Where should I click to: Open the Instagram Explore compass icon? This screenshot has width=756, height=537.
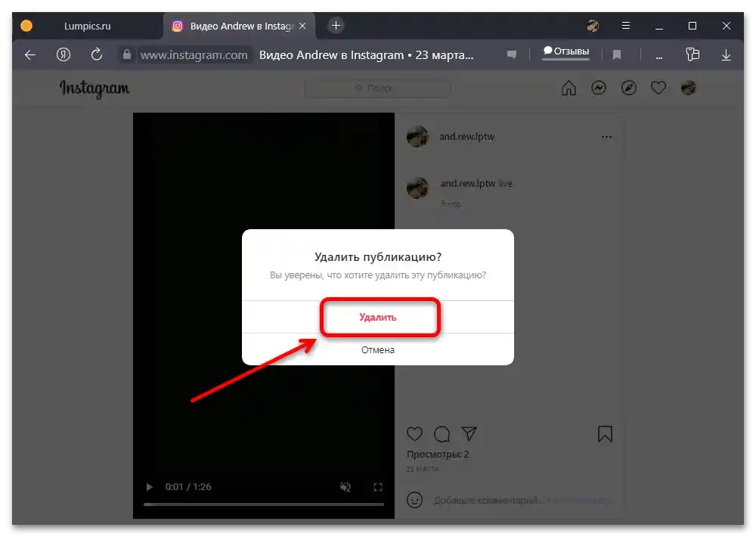coord(629,88)
